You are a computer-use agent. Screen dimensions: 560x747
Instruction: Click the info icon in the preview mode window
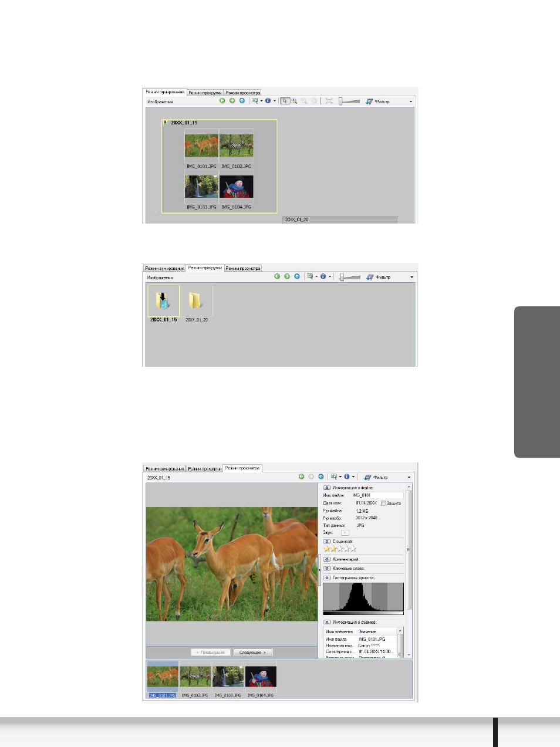(346, 476)
